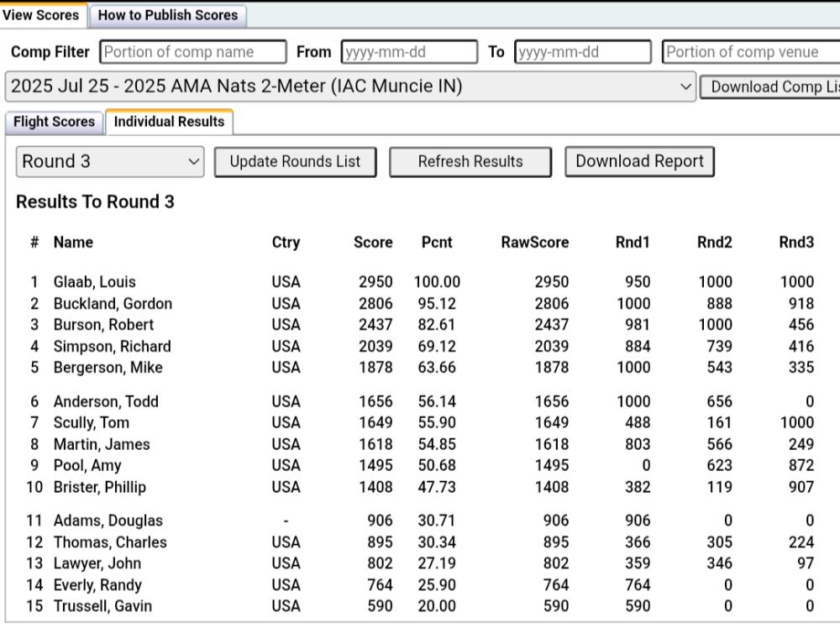
Task: Switch to the How to Publish Scores tab
Action: click(x=167, y=15)
